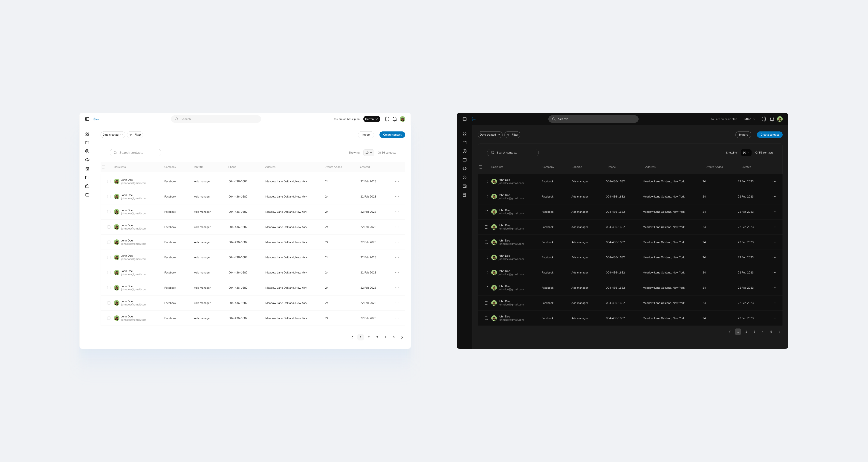Open Filter button in light mockup

click(x=135, y=134)
